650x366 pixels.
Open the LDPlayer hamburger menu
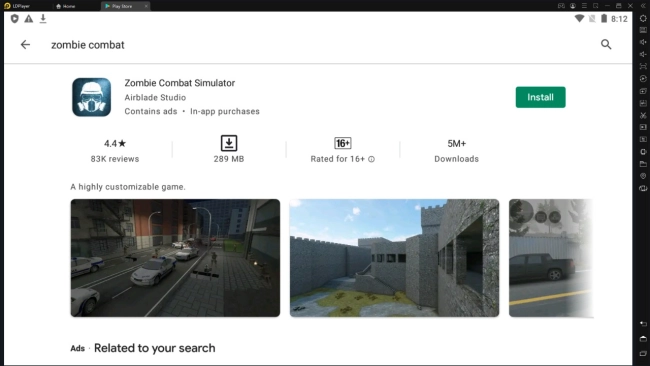pos(584,6)
